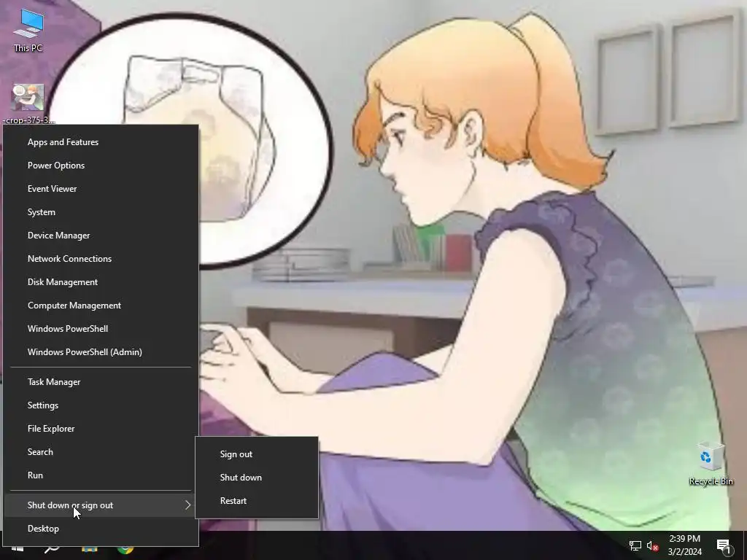747x560 pixels.
Task: Open the This PC desktop icon
Action: 28,30
